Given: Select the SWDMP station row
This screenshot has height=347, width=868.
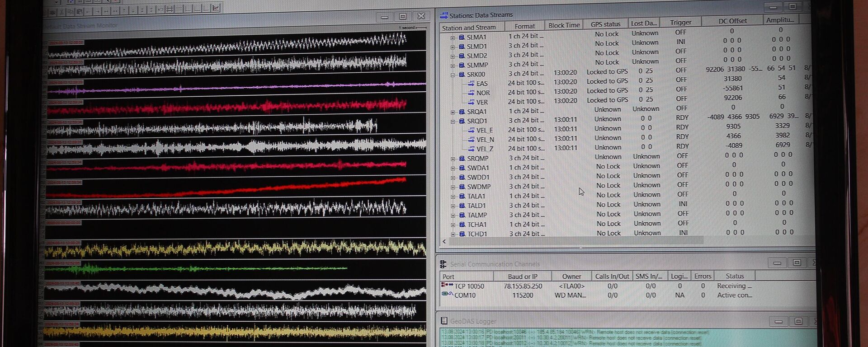Looking at the screenshot, I should pos(479,187).
